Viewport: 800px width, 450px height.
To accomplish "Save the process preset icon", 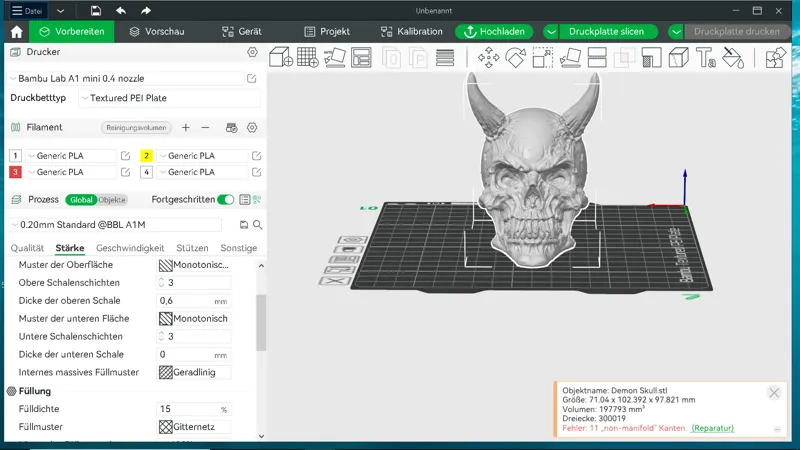I will (244, 224).
